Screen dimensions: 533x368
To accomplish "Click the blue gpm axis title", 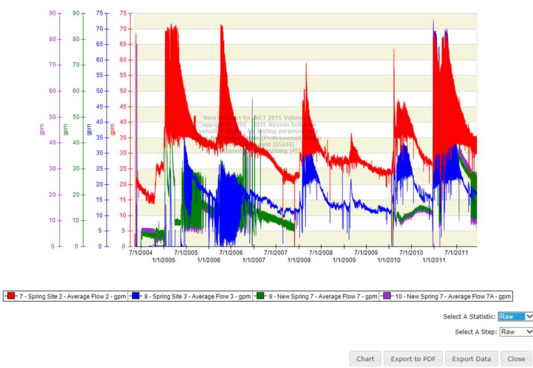I will (89, 130).
